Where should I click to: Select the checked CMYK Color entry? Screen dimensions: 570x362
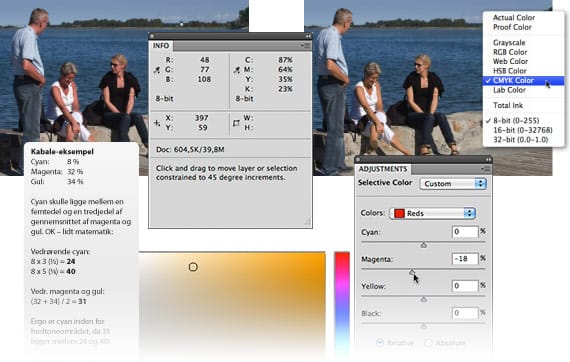coord(523,80)
